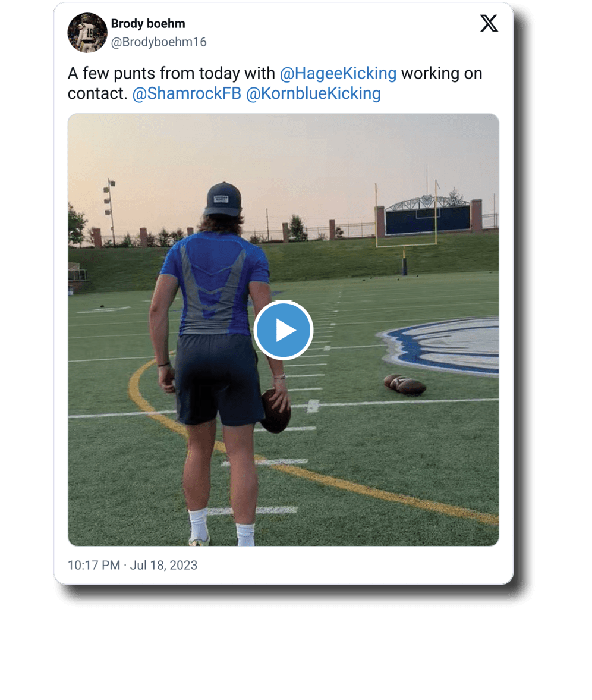Click the football in the punter's hand
592x700 pixels.
point(275,410)
